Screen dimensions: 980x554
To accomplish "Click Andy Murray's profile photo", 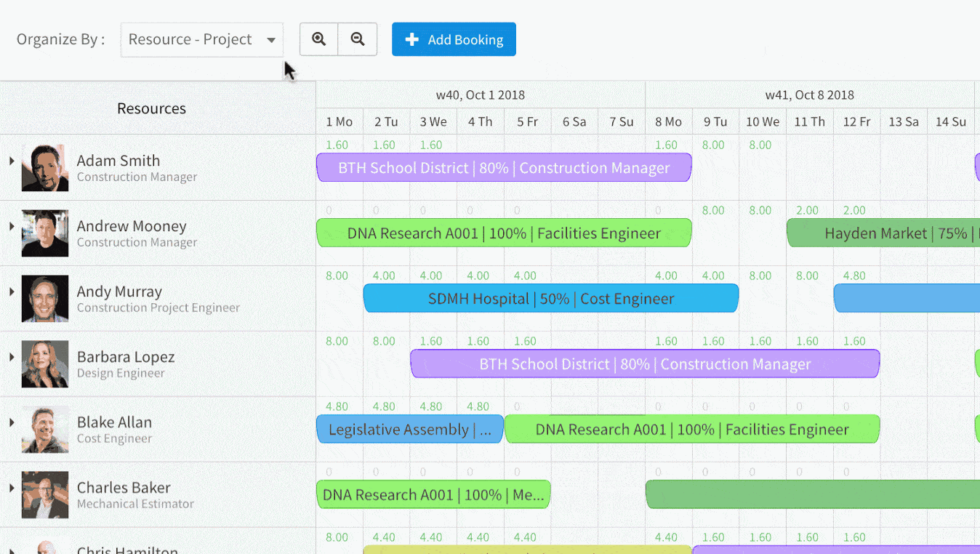I will coord(45,299).
